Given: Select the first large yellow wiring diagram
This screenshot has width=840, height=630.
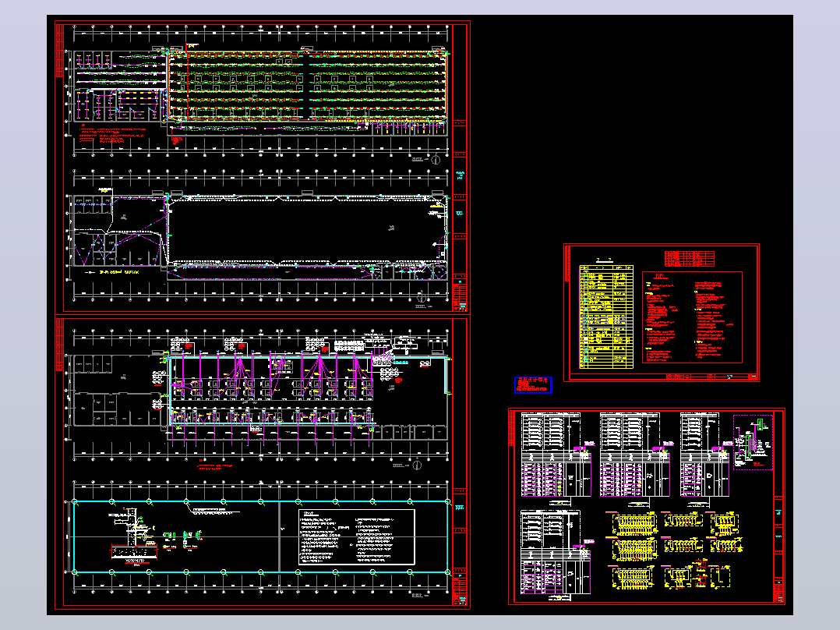Looking at the screenshot, I should tap(634, 523).
